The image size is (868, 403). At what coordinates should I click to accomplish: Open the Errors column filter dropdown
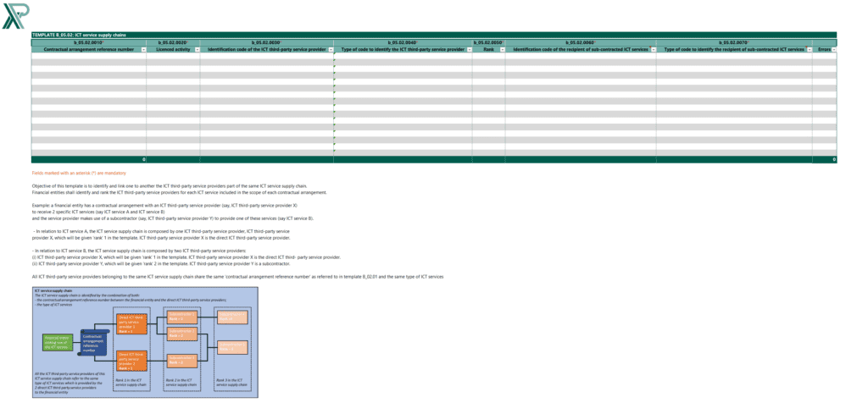tap(834, 50)
